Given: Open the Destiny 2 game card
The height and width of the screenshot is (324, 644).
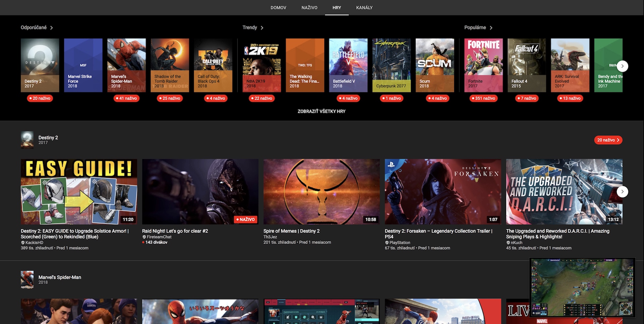Looking at the screenshot, I should (x=40, y=65).
